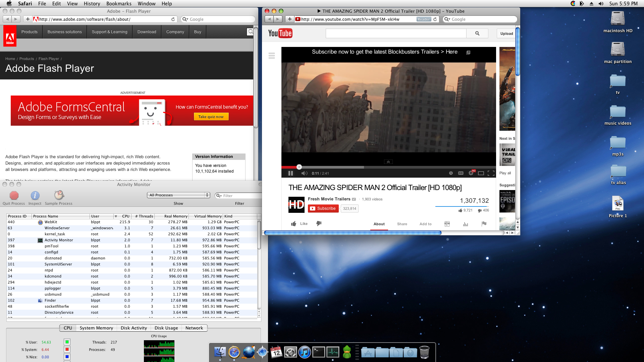
Task: Click Take quiz now button
Action: [211, 117]
